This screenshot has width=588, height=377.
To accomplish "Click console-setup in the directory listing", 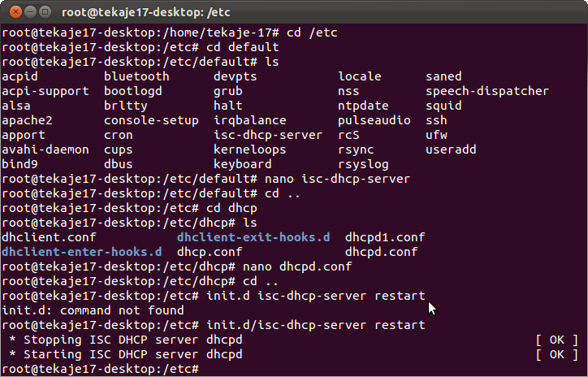I will click(151, 120).
